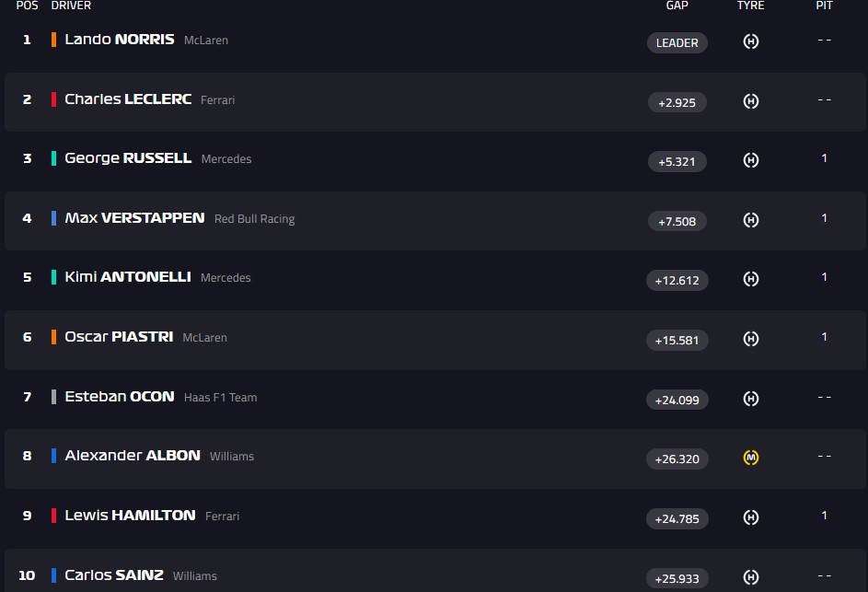Click the +2.925 gap badge
Image resolution: width=868 pixels, height=592 pixels.
point(677,102)
